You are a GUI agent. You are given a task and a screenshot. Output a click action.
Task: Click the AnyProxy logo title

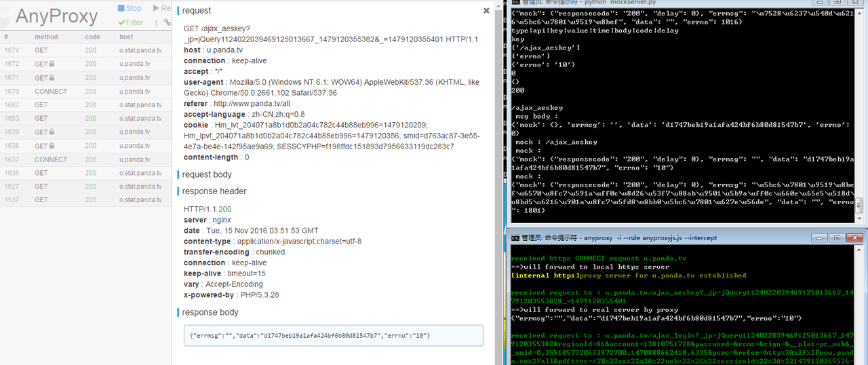56,16
